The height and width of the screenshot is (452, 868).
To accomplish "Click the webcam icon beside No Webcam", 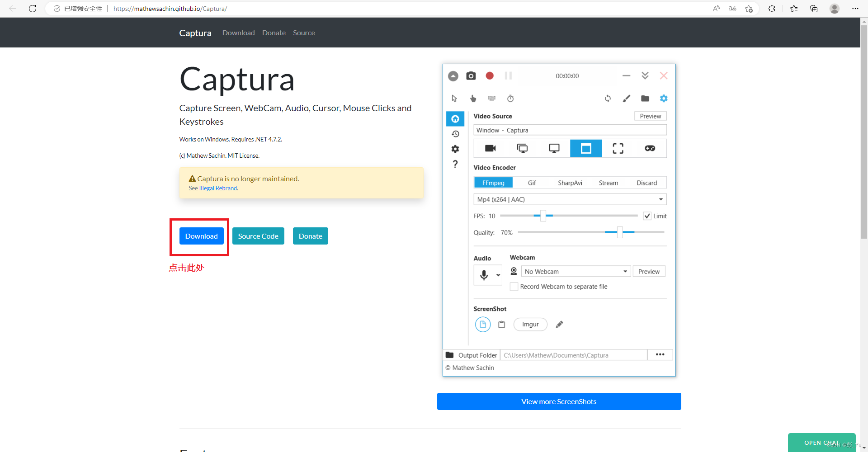I will pos(514,271).
